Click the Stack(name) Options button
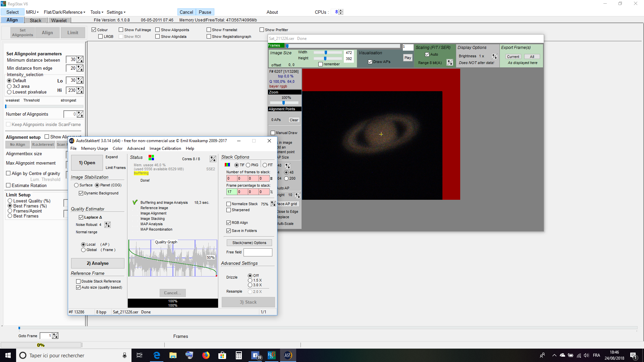The width and height of the screenshot is (644, 362). tap(249, 243)
